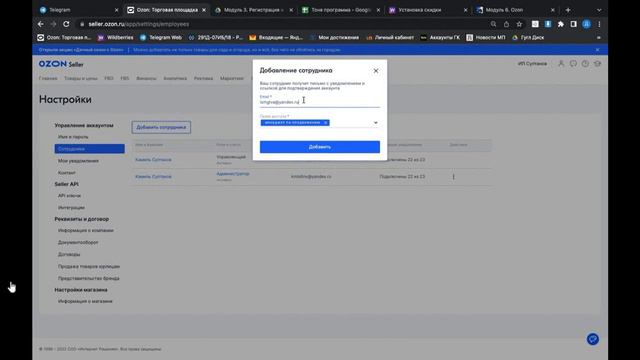Open Информация о компании
This screenshot has height=360, width=640.
click(86, 231)
